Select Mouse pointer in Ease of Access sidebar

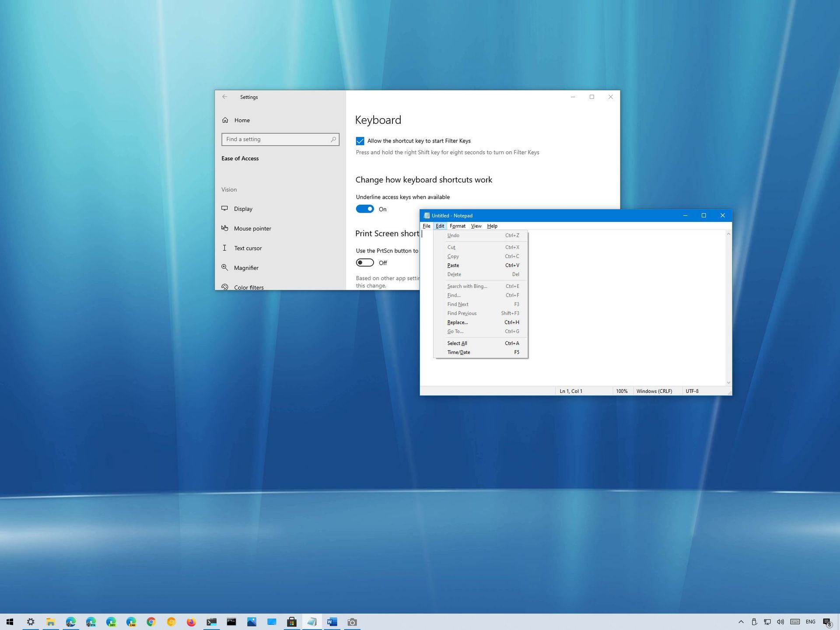(x=252, y=228)
